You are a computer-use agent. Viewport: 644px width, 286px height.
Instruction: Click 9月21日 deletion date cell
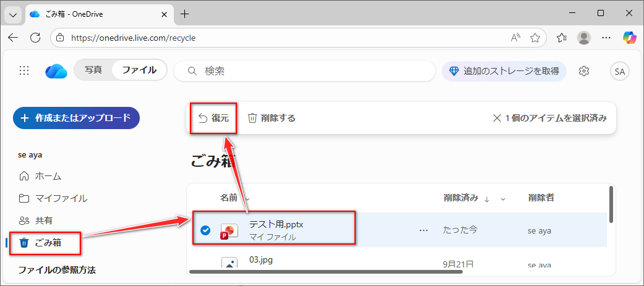(x=458, y=264)
